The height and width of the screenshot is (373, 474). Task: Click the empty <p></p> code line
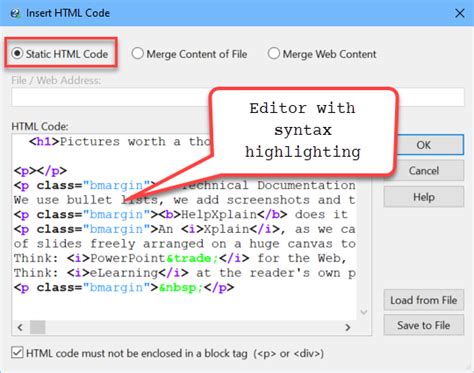pyautogui.click(x=40, y=171)
